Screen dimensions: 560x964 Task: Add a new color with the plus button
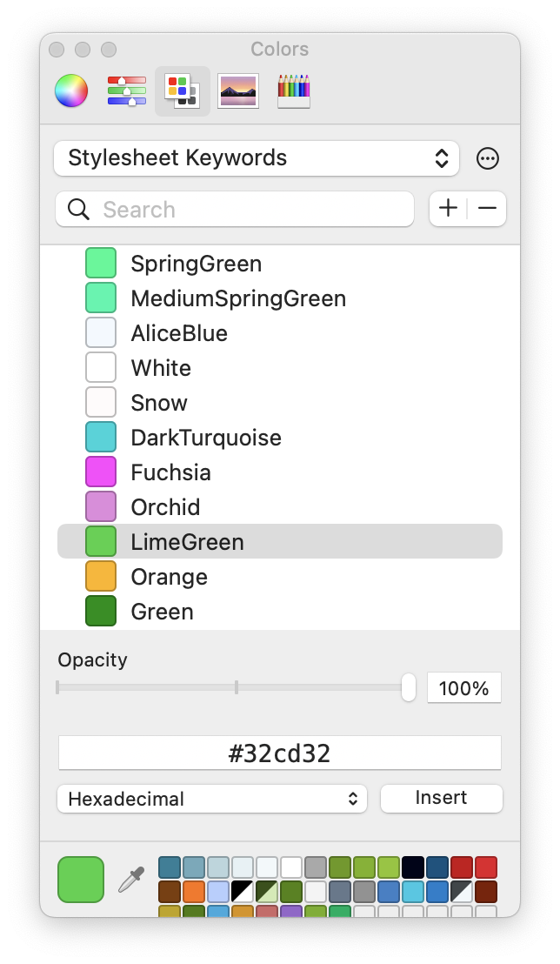pyautogui.click(x=449, y=209)
